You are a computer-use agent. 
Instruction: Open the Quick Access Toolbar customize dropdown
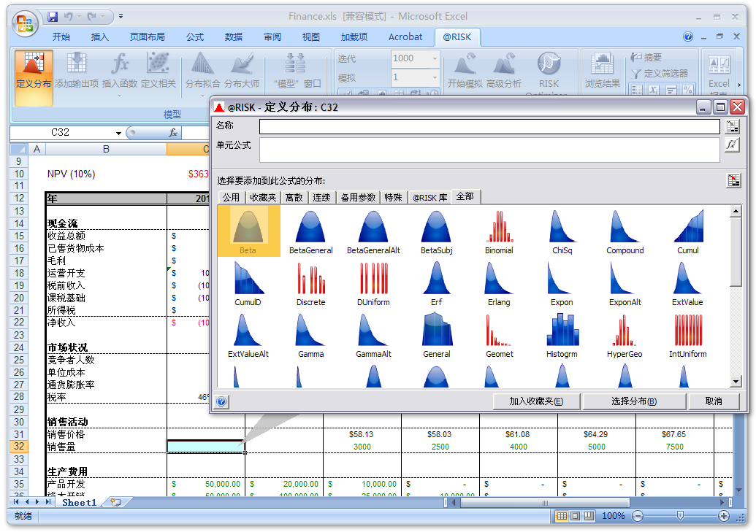[x=121, y=16]
